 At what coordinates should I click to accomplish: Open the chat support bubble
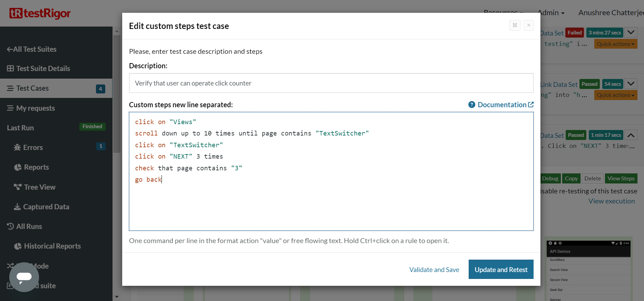(24, 277)
